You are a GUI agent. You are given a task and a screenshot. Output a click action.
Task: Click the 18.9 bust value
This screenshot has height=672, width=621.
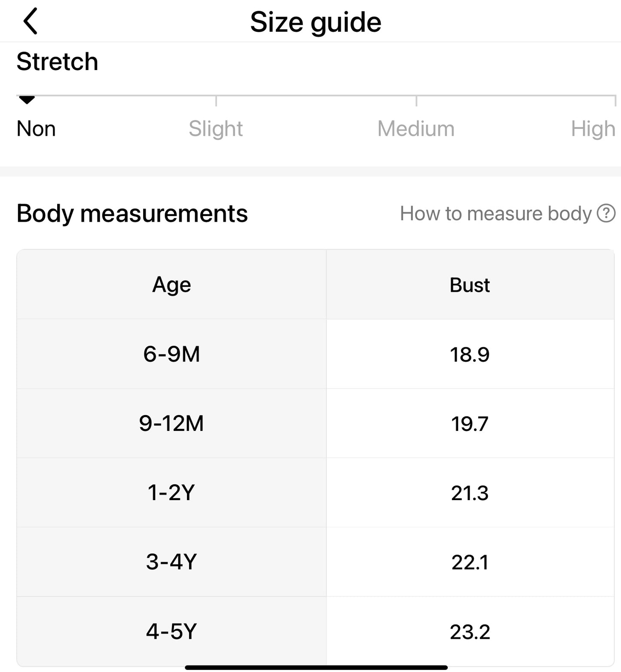pyautogui.click(x=470, y=354)
